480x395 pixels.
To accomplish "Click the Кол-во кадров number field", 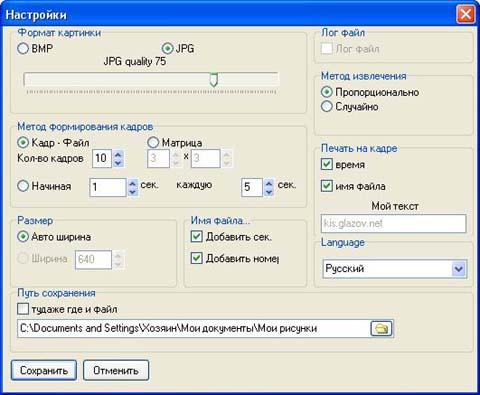I will point(102,158).
